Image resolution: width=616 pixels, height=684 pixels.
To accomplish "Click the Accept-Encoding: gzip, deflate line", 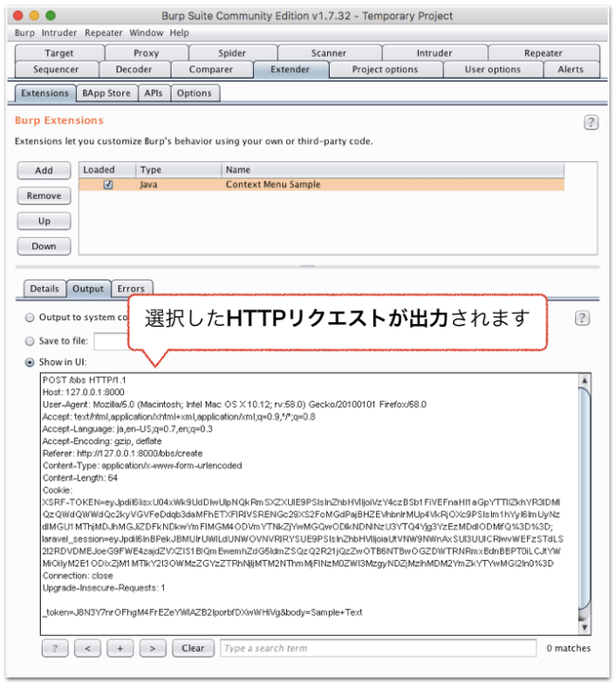I will (102, 441).
